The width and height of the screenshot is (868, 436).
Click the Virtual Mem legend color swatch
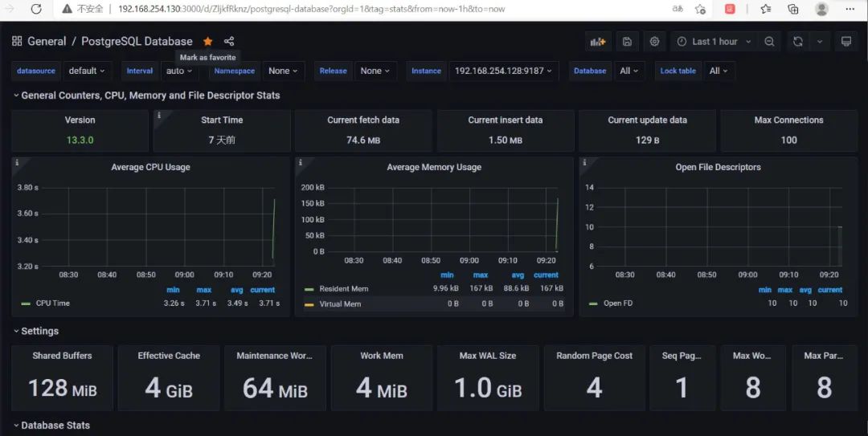309,304
